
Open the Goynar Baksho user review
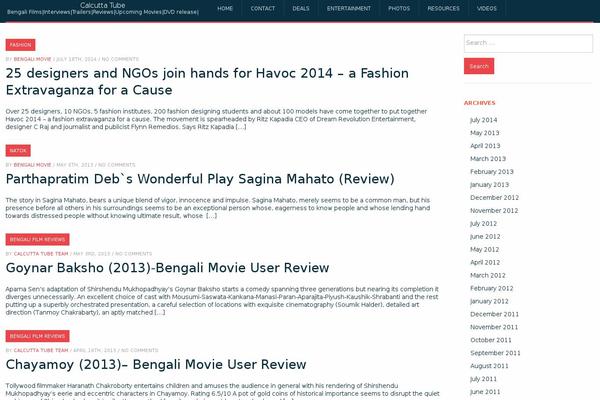click(x=167, y=268)
